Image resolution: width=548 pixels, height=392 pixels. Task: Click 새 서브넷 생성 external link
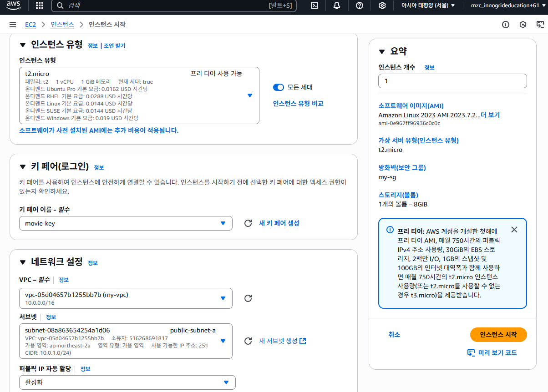click(282, 341)
